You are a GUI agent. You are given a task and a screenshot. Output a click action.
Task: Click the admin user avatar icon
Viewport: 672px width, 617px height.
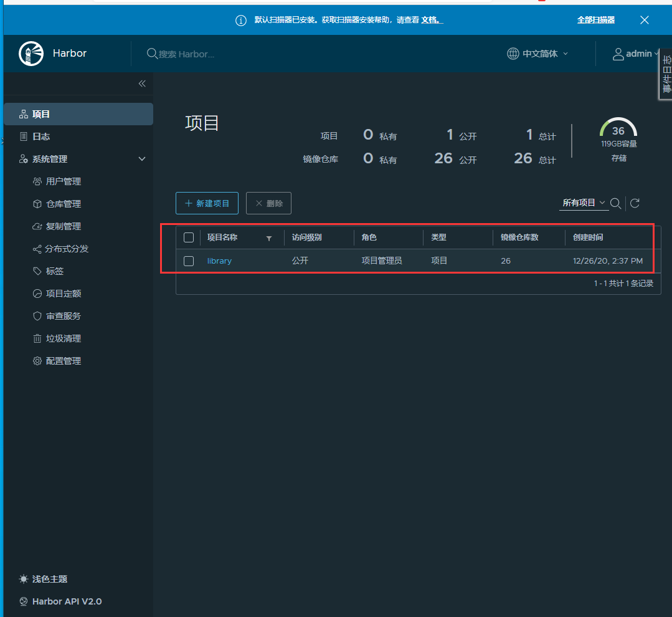tap(618, 54)
